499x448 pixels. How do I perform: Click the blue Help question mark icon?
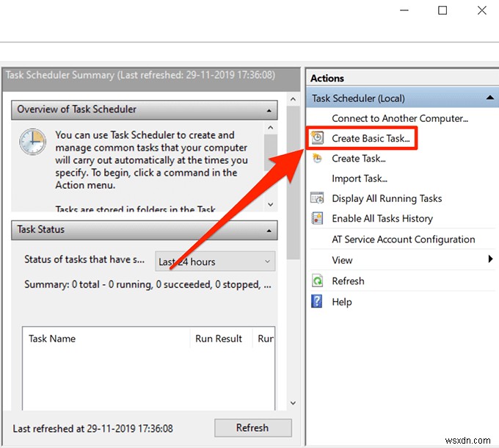point(317,301)
